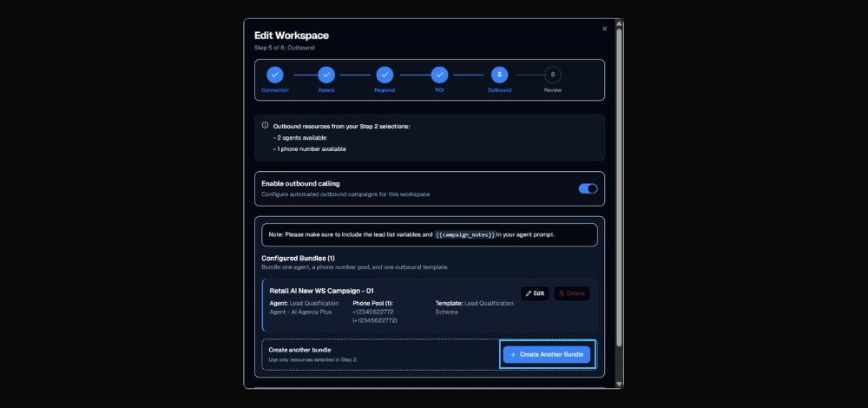868x408 pixels.
Task: Click the {{campaign_notes}} variable code tag
Action: click(x=464, y=234)
